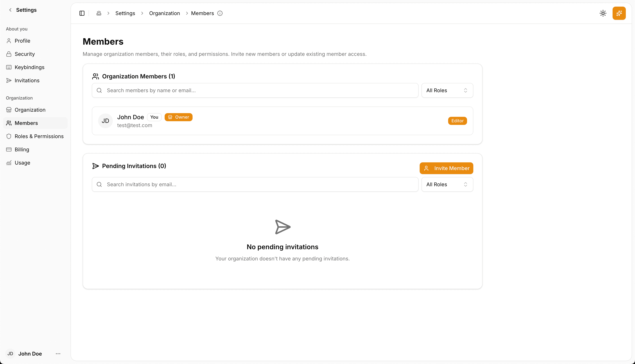This screenshot has width=635, height=364.
Task: Open the three-dot menu beside John Doe
Action: tap(58, 354)
